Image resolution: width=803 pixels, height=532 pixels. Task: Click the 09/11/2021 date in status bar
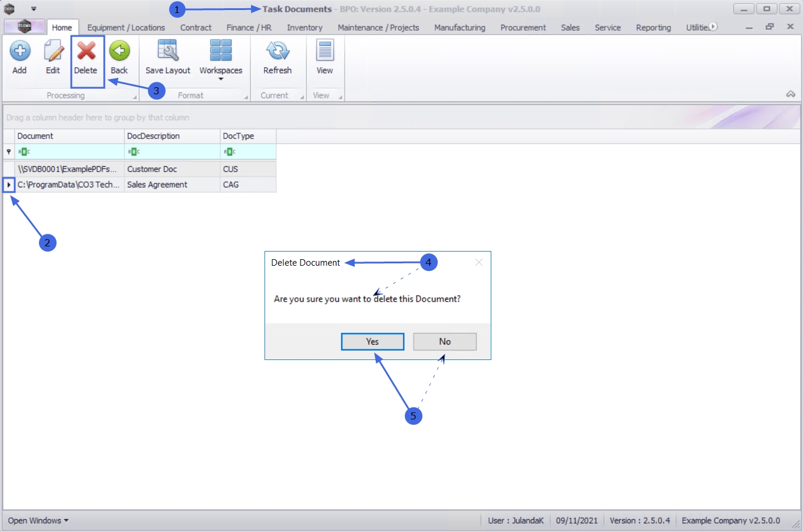point(577,521)
